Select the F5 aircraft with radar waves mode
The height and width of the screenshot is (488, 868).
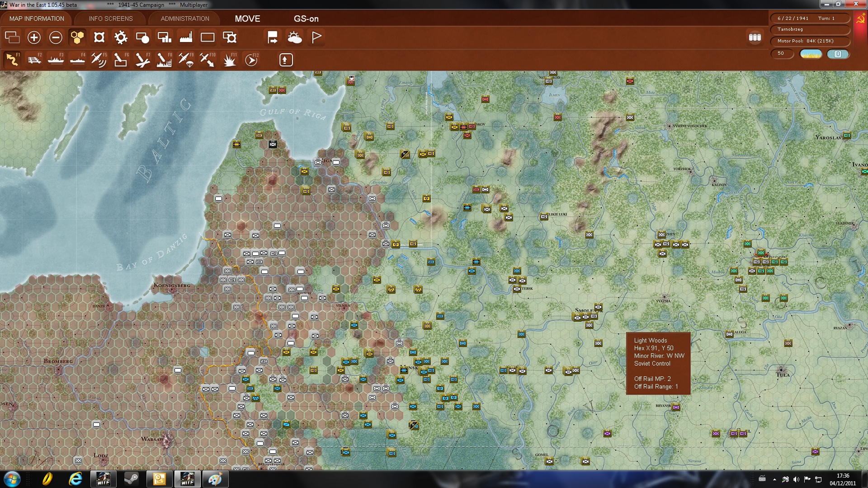99,60
